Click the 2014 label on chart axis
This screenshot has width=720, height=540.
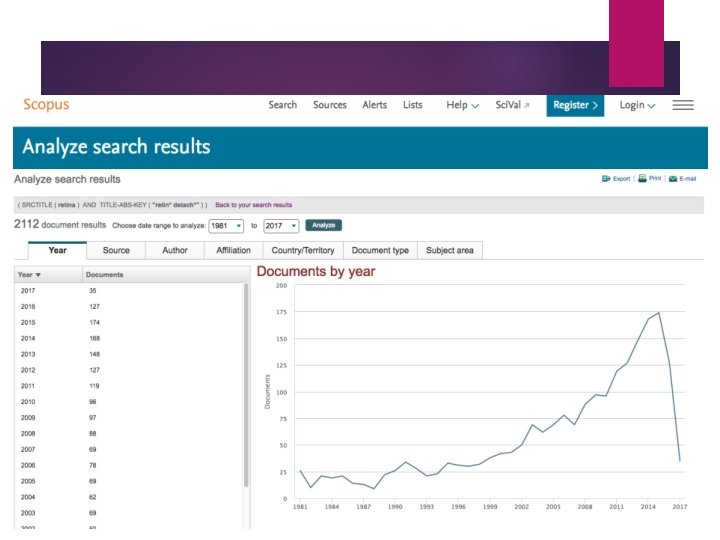click(648, 506)
